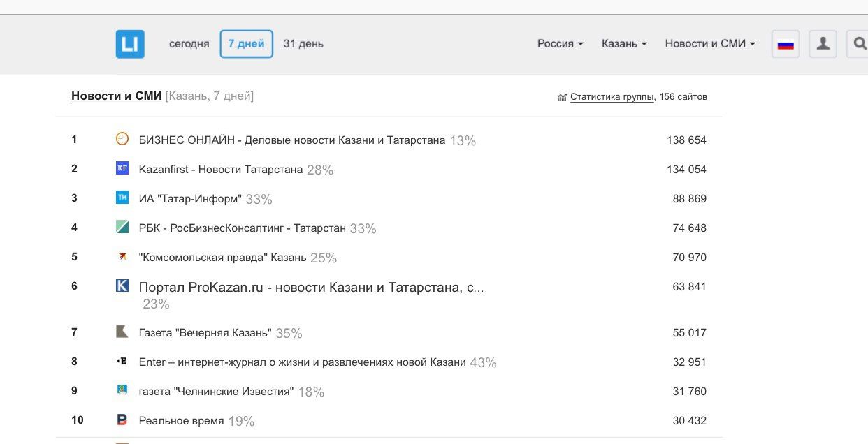868x444 pixels.
Task: Click the Реальное время site favicon
Action: click(x=122, y=420)
